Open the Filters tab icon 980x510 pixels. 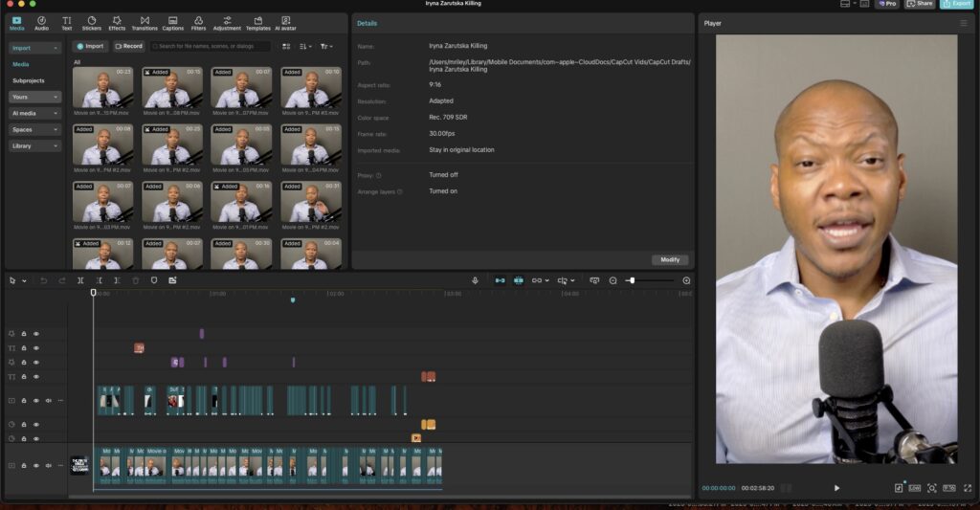[198, 23]
